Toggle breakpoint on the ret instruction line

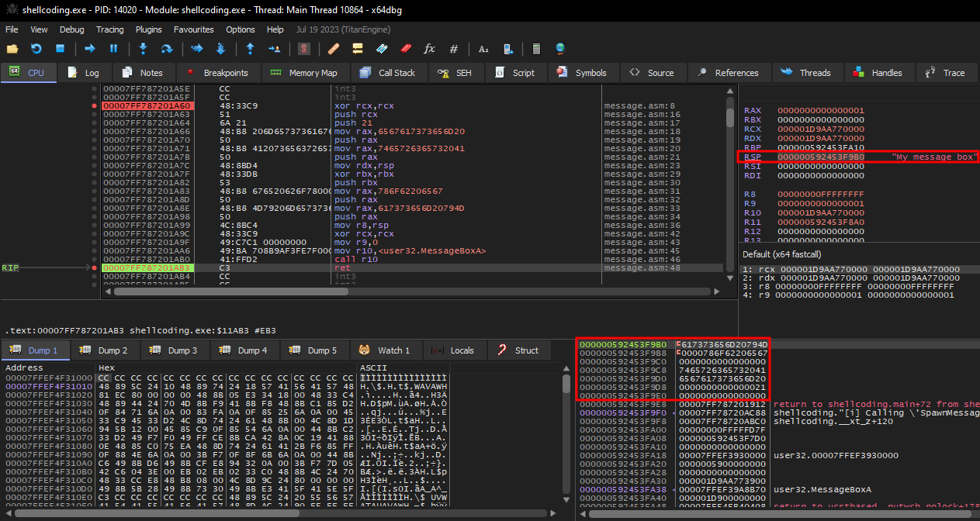[x=95, y=267]
